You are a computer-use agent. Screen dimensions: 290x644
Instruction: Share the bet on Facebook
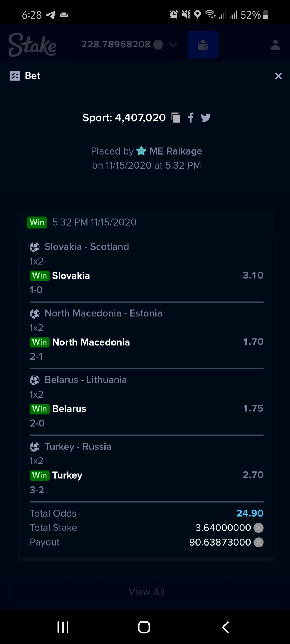(x=191, y=118)
